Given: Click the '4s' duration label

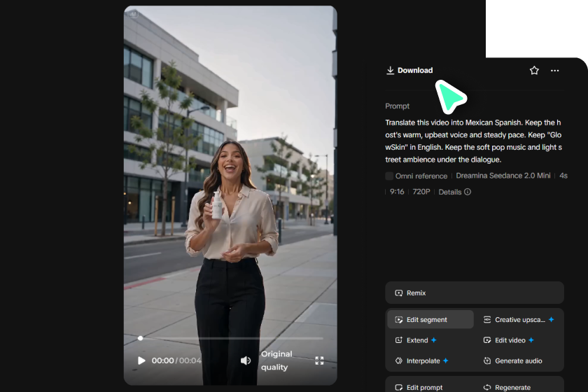Looking at the screenshot, I should (563, 176).
